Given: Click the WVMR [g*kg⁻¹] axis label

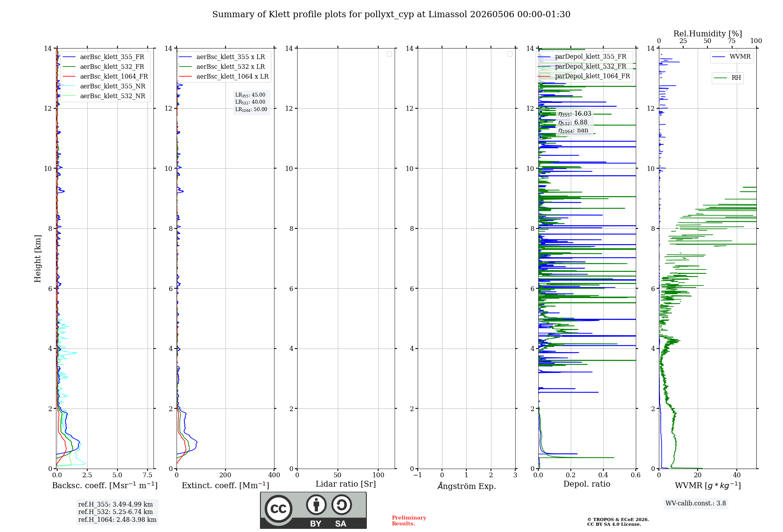Looking at the screenshot, I should [x=708, y=485].
